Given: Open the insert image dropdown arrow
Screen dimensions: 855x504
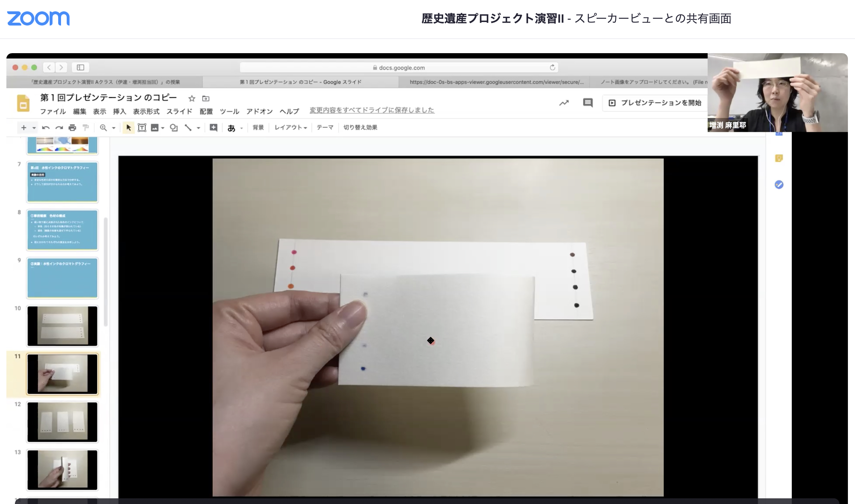Looking at the screenshot, I should 162,128.
